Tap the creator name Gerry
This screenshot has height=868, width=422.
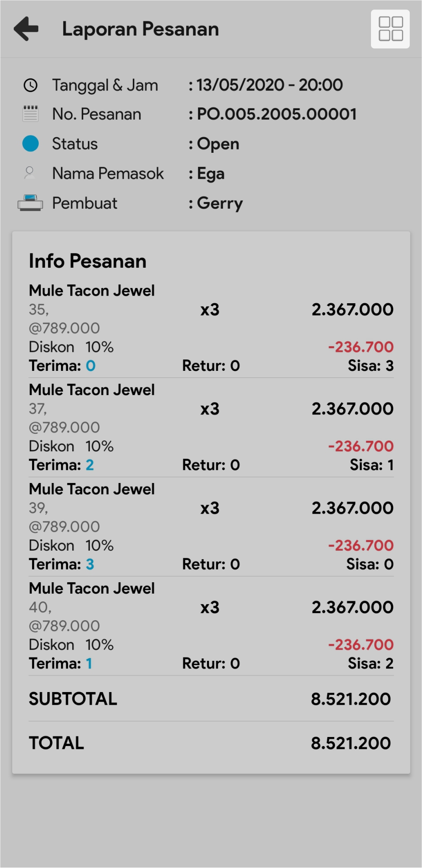(x=220, y=203)
